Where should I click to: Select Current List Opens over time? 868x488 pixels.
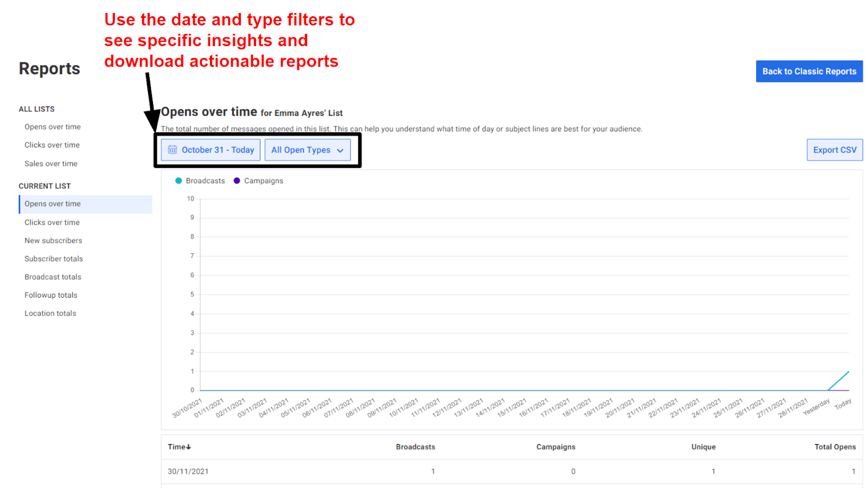pos(86,204)
